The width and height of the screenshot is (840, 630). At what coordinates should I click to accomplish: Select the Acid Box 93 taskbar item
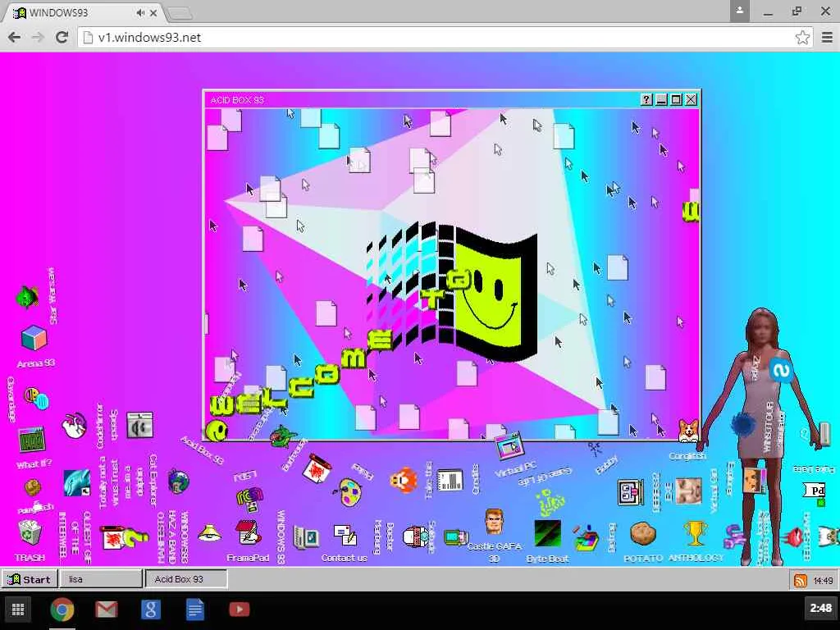point(186,579)
